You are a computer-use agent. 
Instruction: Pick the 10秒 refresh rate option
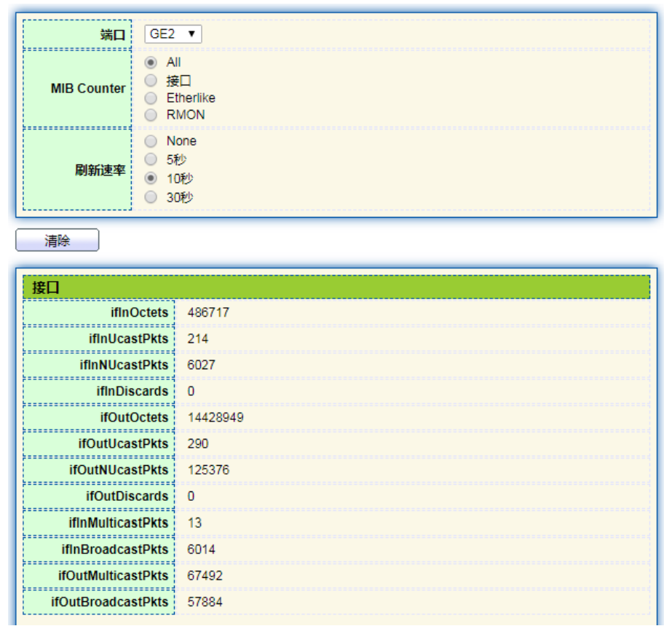[151, 178]
